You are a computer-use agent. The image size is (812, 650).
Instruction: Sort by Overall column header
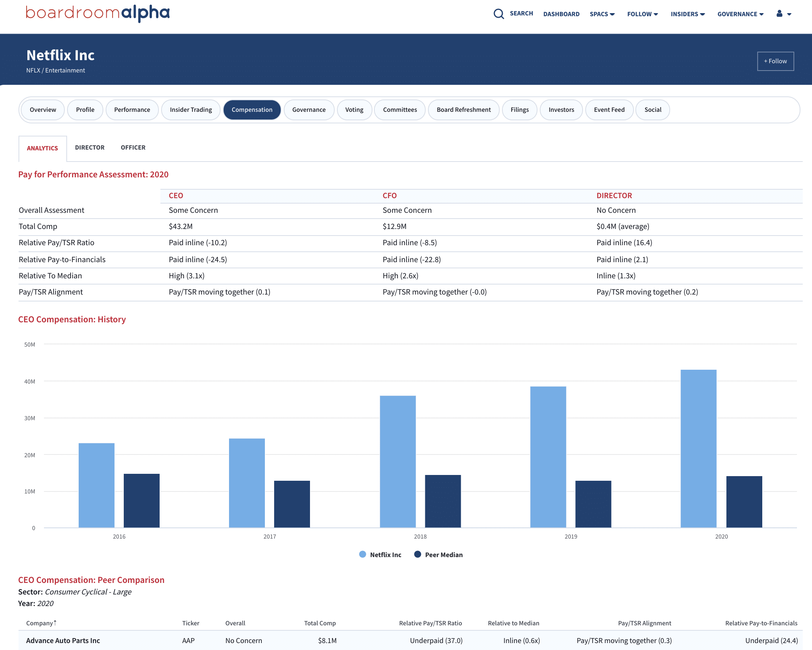(235, 623)
